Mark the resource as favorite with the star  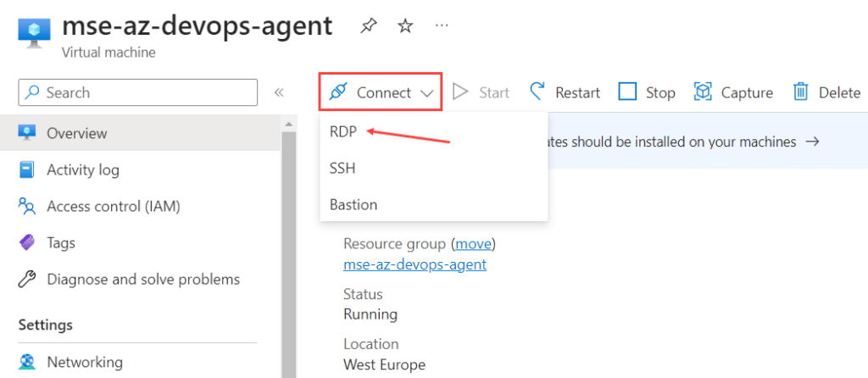pyautogui.click(x=406, y=25)
